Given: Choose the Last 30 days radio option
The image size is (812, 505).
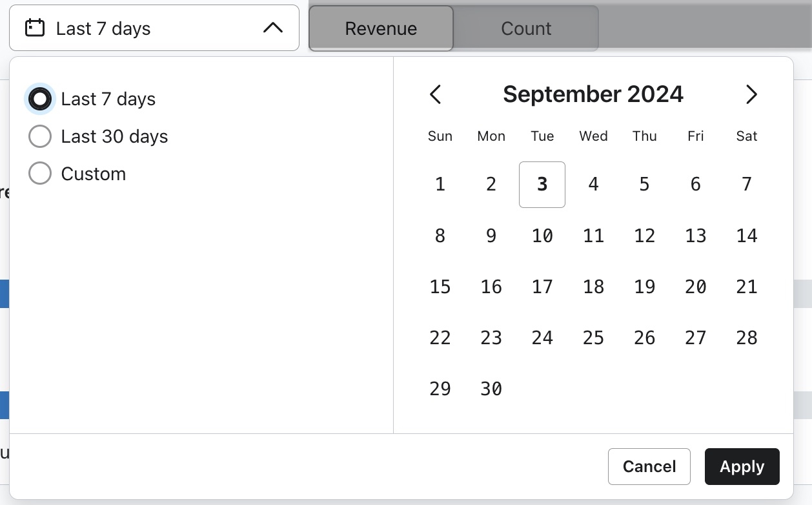Looking at the screenshot, I should click(40, 136).
